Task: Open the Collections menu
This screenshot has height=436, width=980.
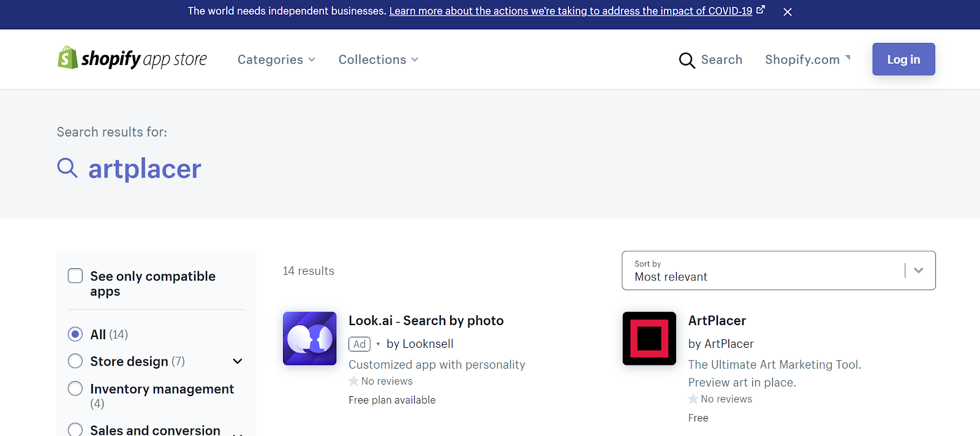Action: click(379, 59)
